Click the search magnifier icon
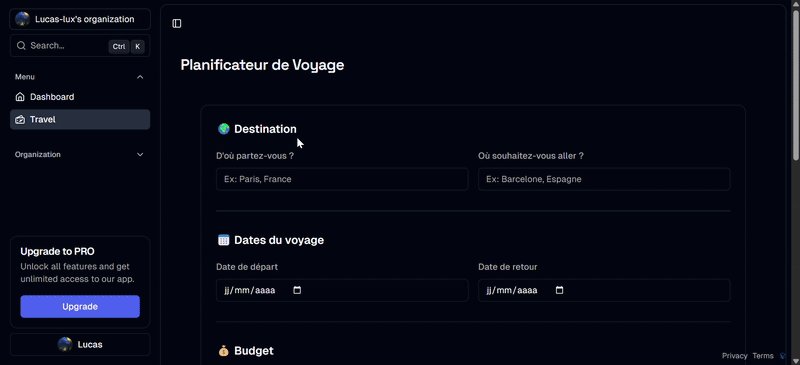This screenshot has width=800, height=365. 21,46
